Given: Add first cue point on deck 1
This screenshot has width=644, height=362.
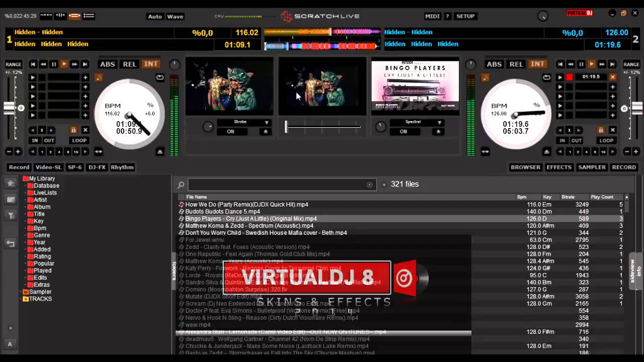Looking at the screenshot, I should point(86,77).
